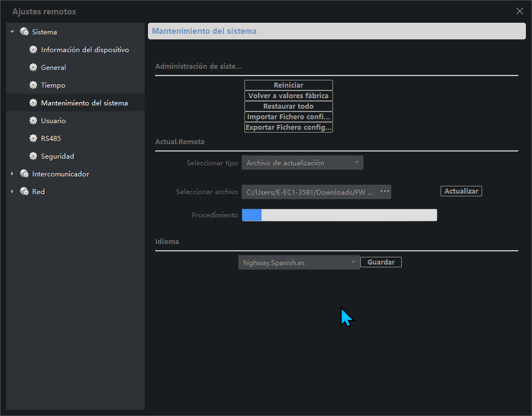Open the highway.Spanish.es language dropdown
The height and width of the screenshot is (416, 532).
click(299, 262)
